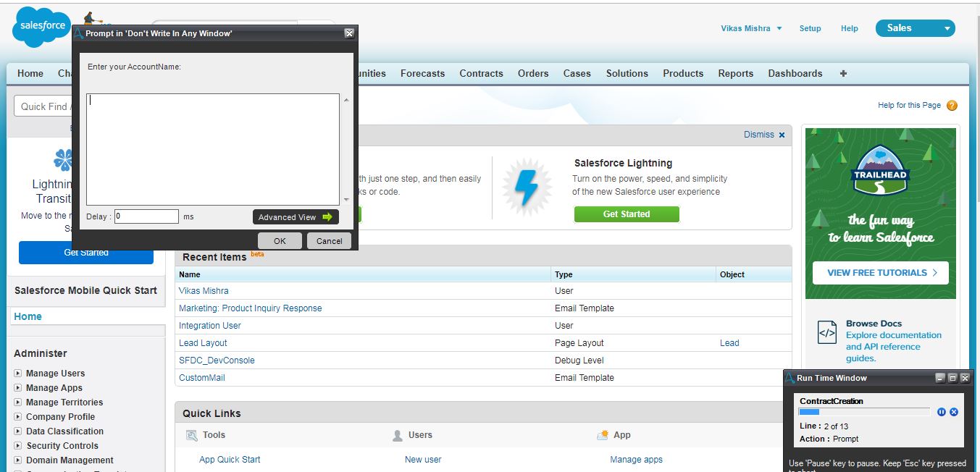Switch to the Solutions tab
Screen dimensions: 980x472
(627, 73)
